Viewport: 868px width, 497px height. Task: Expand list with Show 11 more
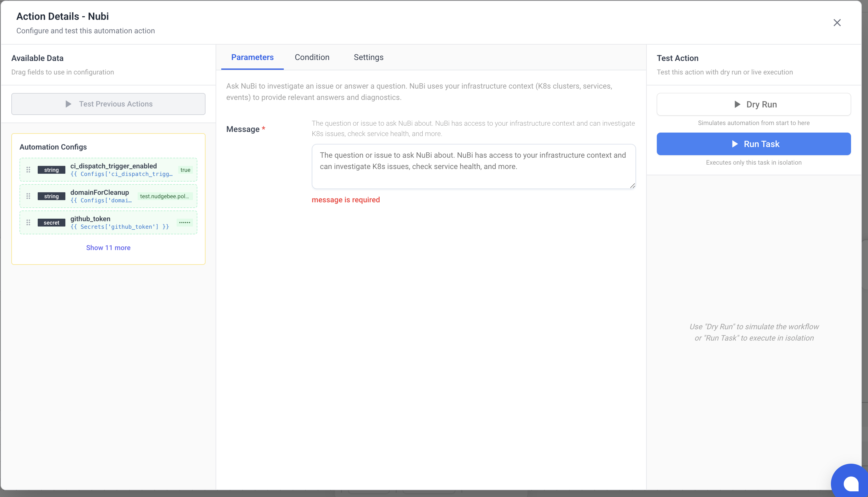[x=108, y=248]
